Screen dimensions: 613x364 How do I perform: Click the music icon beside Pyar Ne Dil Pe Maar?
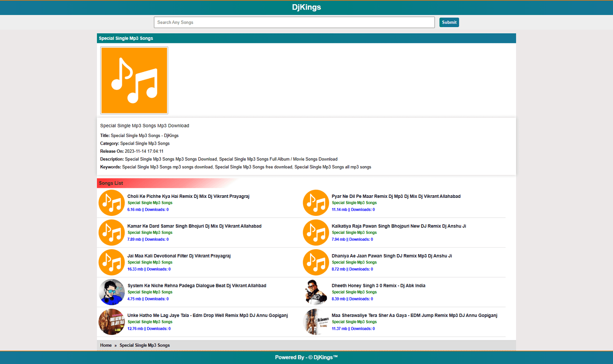pyautogui.click(x=316, y=203)
